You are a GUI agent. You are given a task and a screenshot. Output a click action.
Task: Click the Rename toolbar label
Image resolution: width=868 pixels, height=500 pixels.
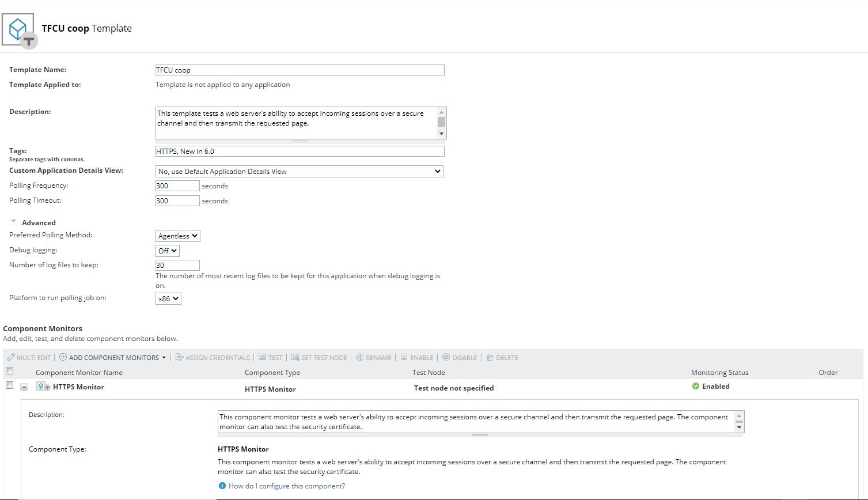378,358
